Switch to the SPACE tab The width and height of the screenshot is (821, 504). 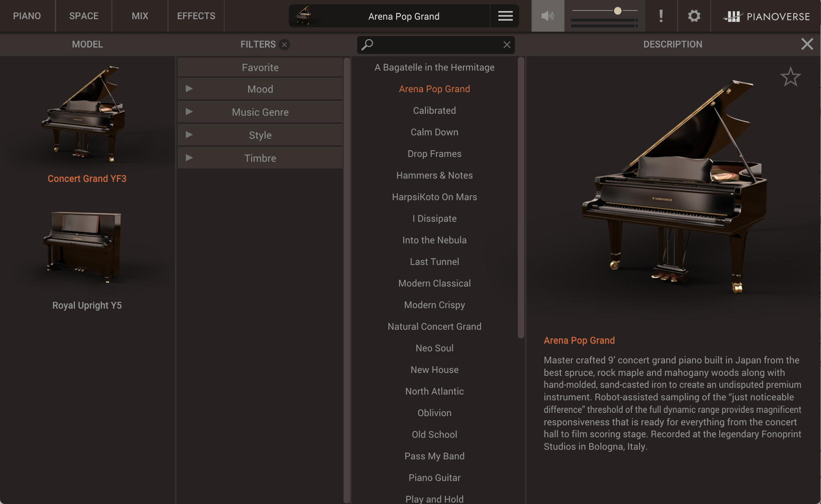click(84, 16)
